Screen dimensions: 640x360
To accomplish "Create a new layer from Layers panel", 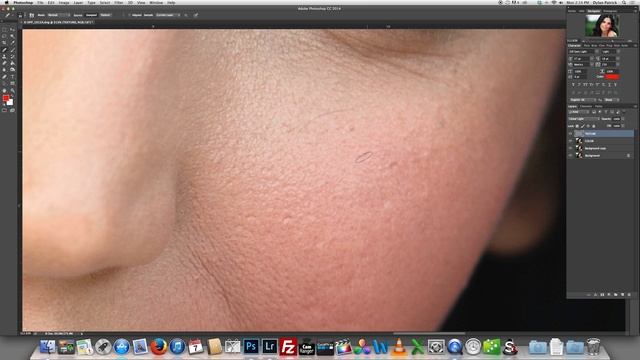I will click(x=622, y=294).
